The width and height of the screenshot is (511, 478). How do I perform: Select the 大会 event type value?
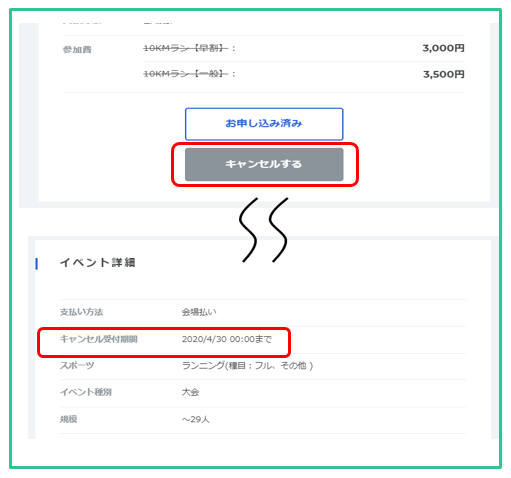coord(190,392)
